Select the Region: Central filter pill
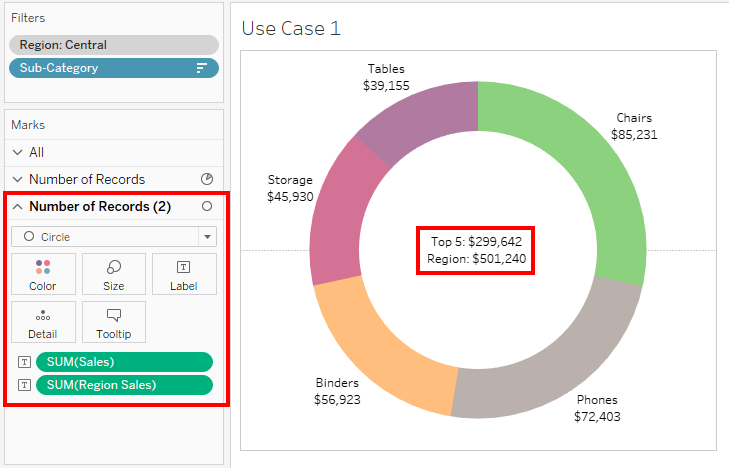 click(x=114, y=45)
